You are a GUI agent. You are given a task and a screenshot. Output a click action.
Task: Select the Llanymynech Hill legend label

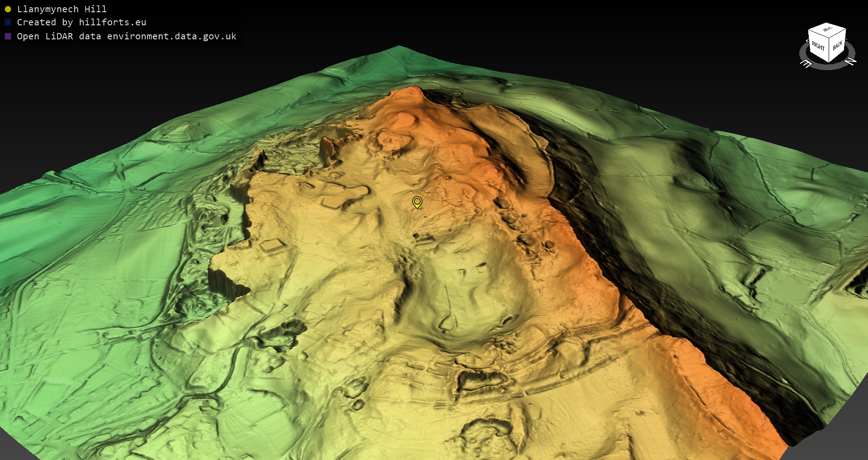click(61, 9)
